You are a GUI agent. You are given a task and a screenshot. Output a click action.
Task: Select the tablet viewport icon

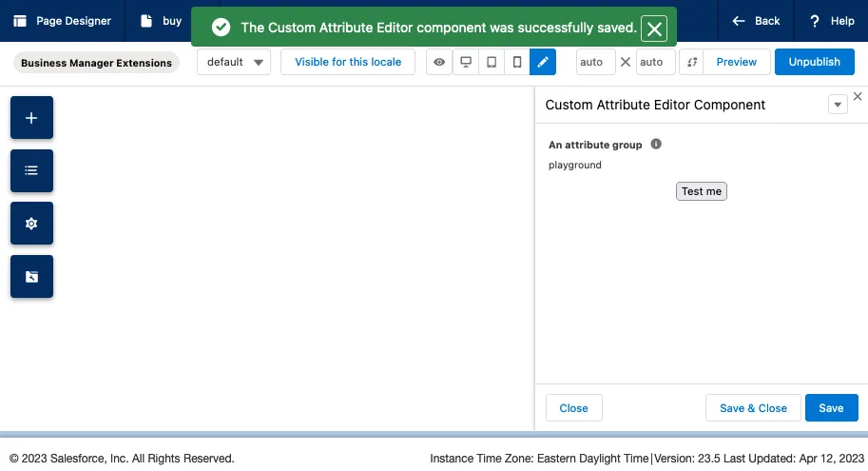point(492,62)
